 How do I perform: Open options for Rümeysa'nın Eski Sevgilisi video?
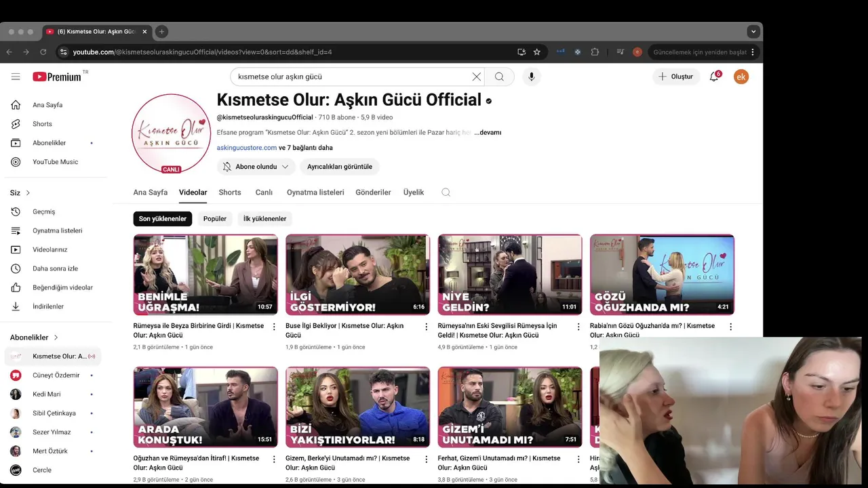(x=578, y=327)
